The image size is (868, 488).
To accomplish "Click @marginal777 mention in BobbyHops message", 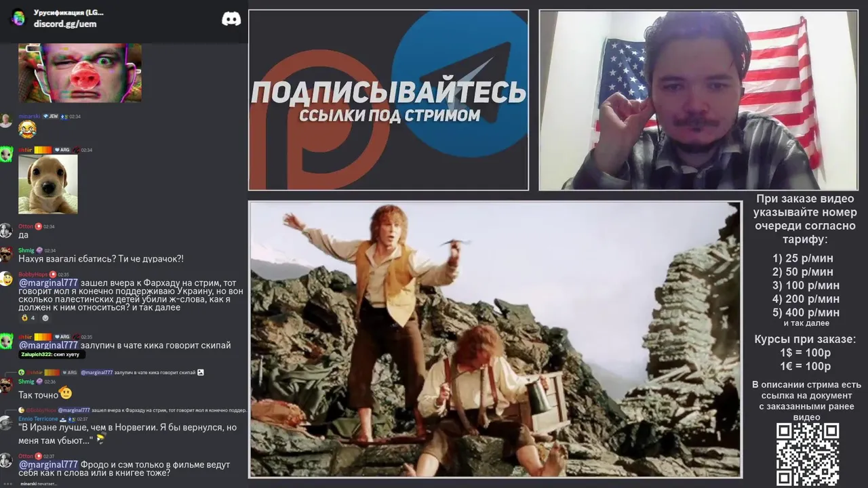I will pos(48,283).
